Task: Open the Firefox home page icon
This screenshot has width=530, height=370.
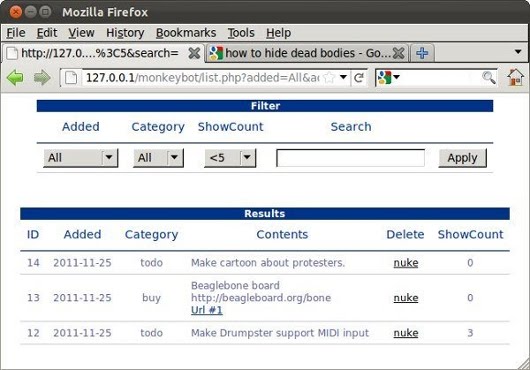Action: (x=515, y=77)
